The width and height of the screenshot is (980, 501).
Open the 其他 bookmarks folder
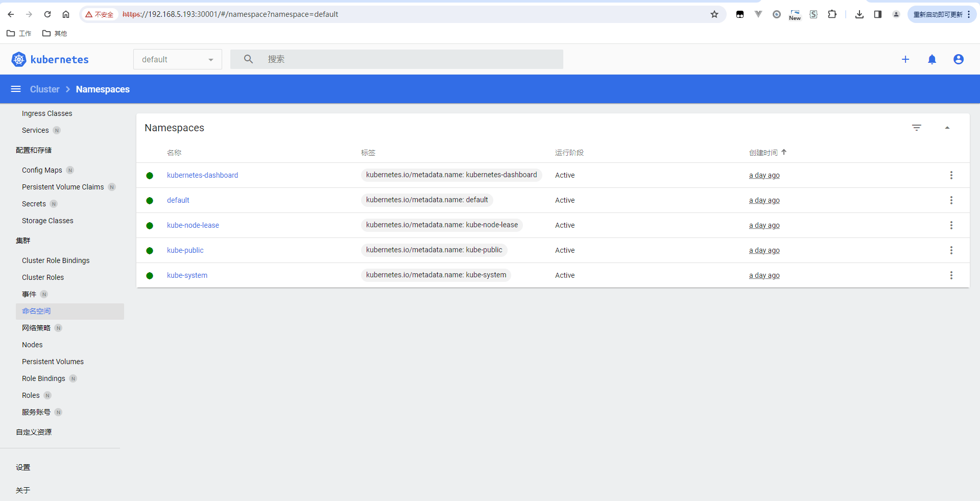(55, 33)
